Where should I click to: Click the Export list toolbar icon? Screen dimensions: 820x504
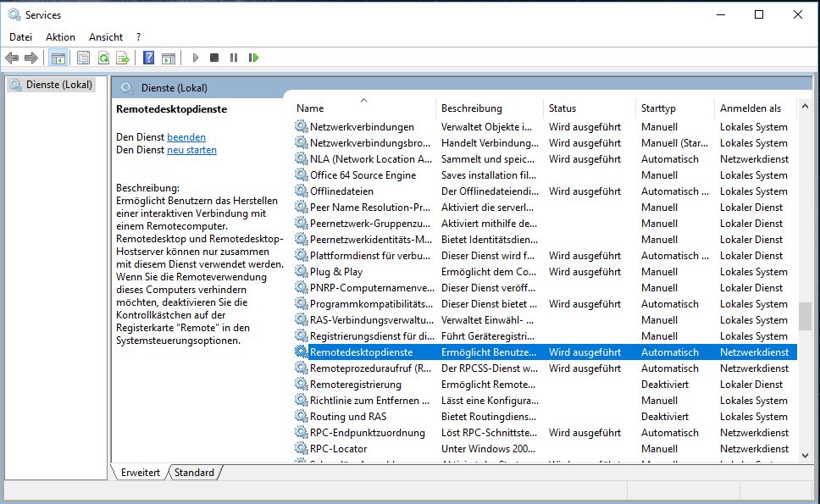123,58
